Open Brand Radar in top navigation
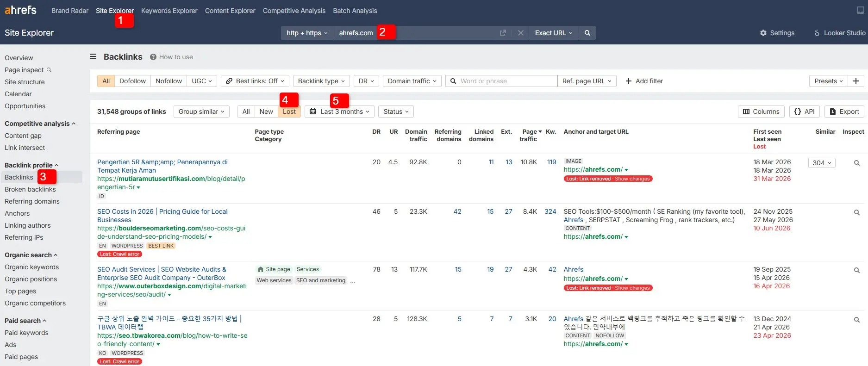The image size is (868, 366). tap(70, 11)
